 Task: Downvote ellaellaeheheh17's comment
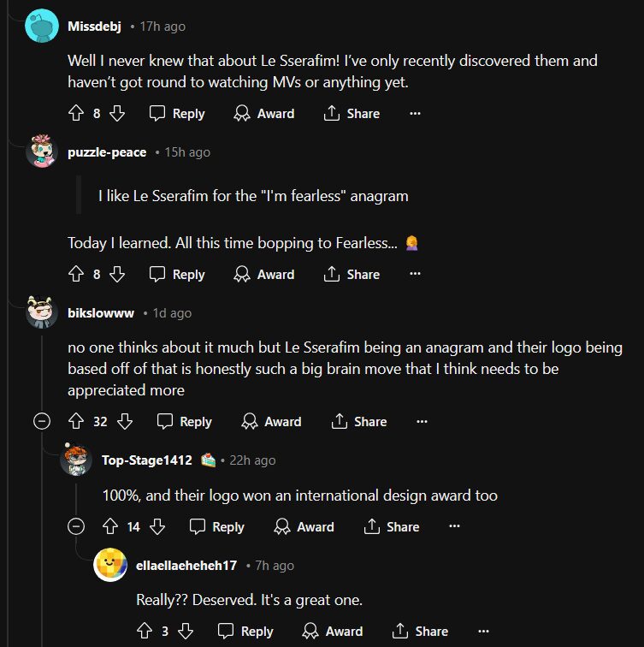(186, 631)
